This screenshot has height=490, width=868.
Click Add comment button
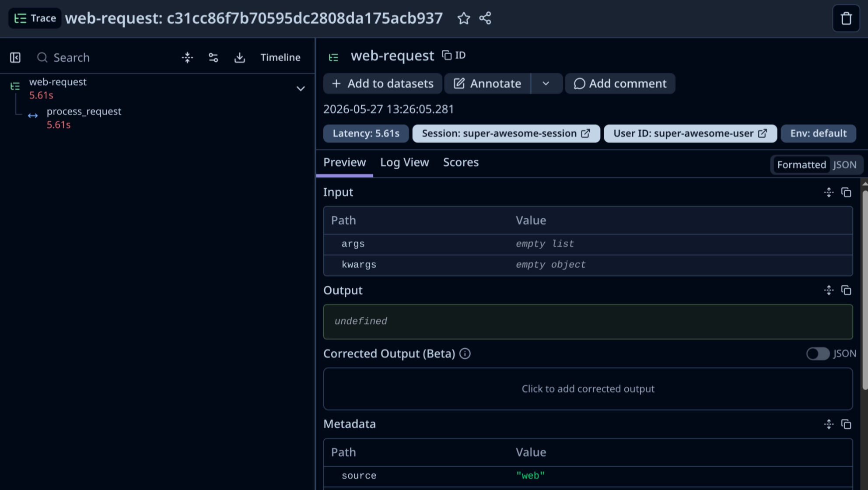click(x=620, y=84)
